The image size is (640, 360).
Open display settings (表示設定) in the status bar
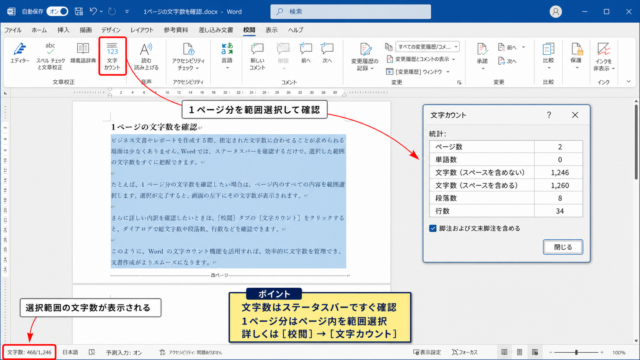click(427, 352)
